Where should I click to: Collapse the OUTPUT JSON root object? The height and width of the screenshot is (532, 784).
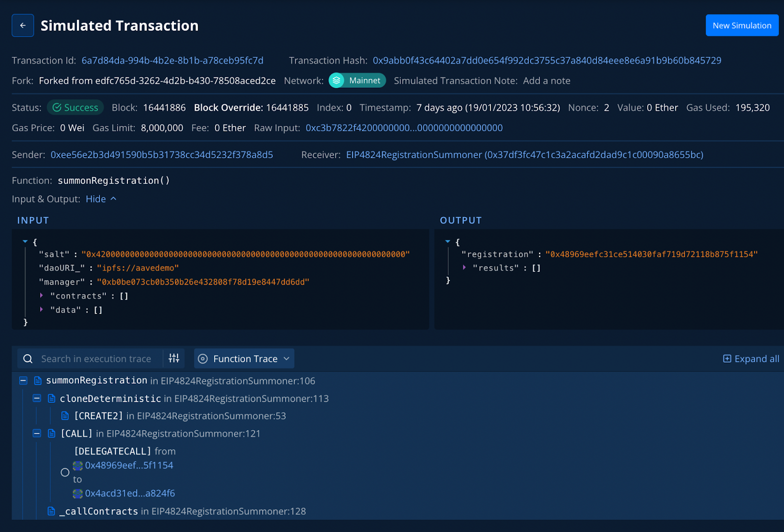tap(447, 242)
